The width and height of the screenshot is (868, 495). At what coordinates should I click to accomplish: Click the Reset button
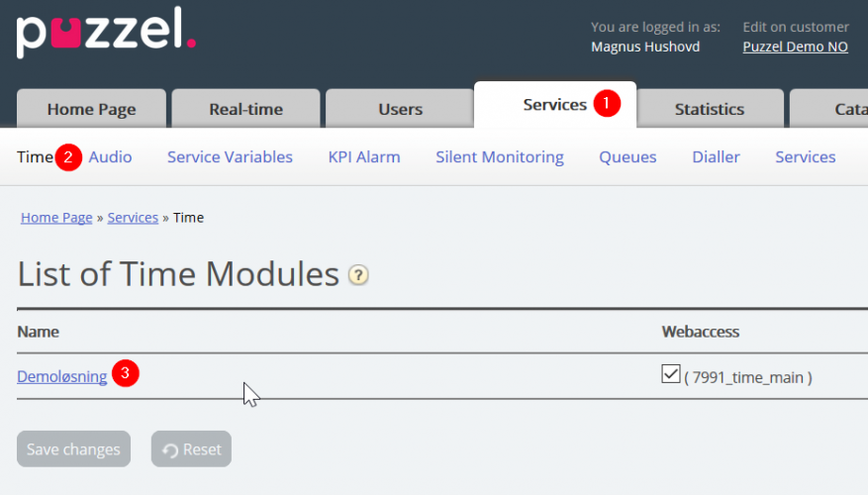pos(191,449)
